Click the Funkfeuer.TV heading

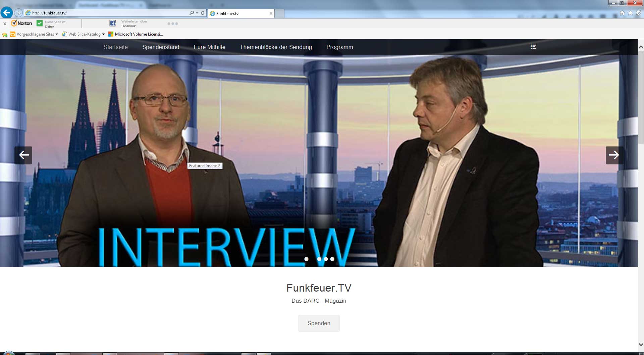click(x=319, y=288)
